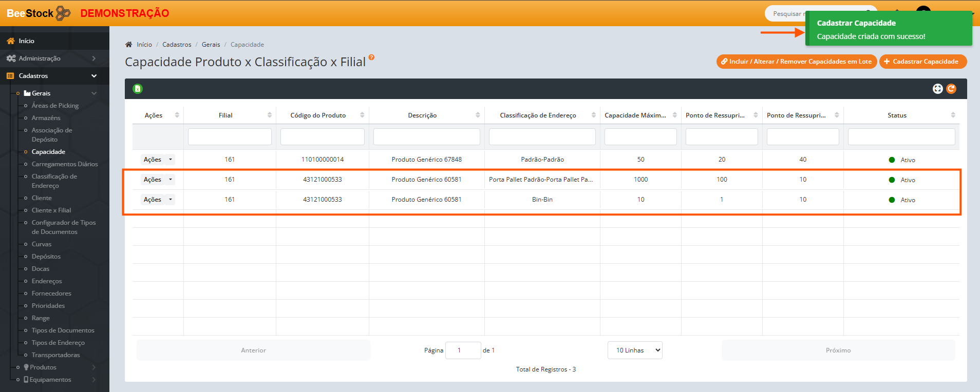Open help icon beside the page title
The image size is (980, 392).
(x=371, y=57)
